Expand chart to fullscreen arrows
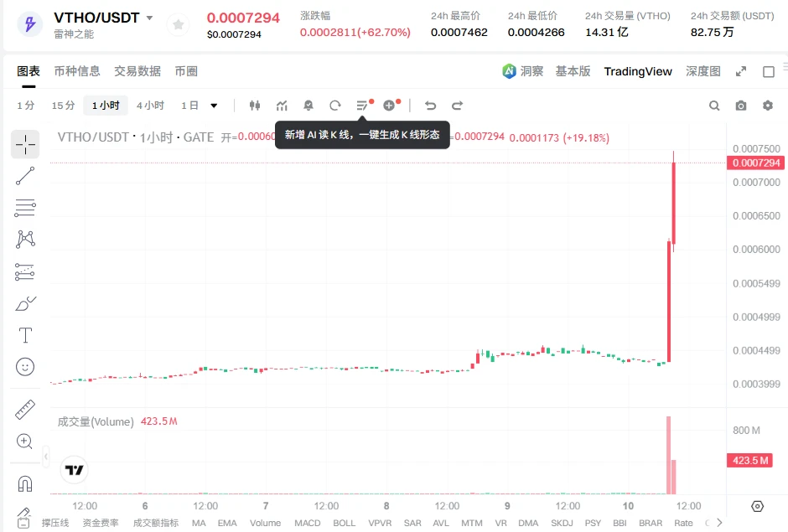This screenshot has width=788, height=532. pos(741,71)
